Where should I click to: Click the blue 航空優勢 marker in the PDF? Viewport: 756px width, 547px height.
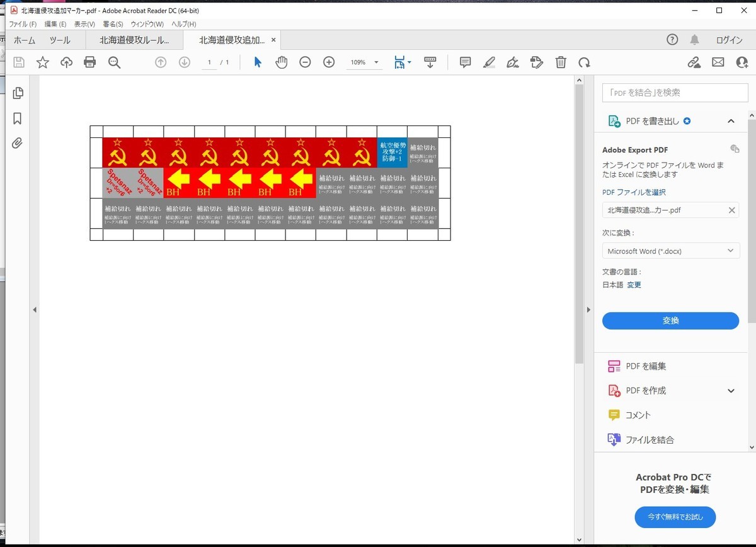pyautogui.click(x=392, y=153)
